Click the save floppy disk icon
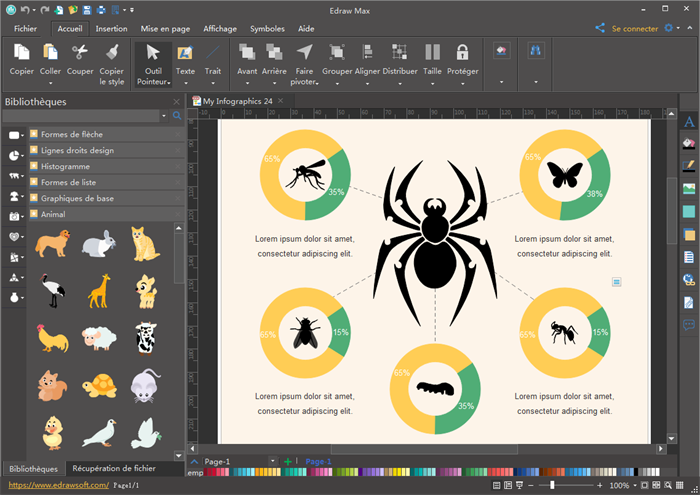The height and width of the screenshot is (495, 700). (x=87, y=10)
